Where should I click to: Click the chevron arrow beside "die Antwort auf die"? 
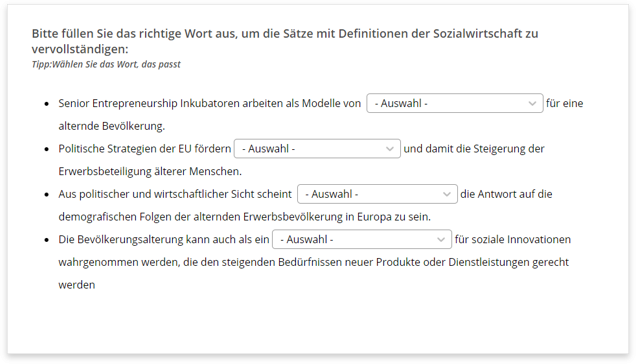pyautogui.click(x=447, y=194)
